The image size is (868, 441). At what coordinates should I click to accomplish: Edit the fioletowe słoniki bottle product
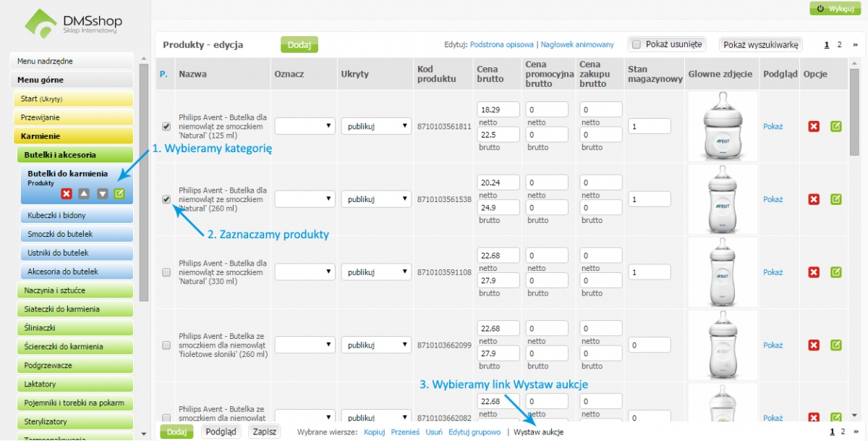[836, 345]
